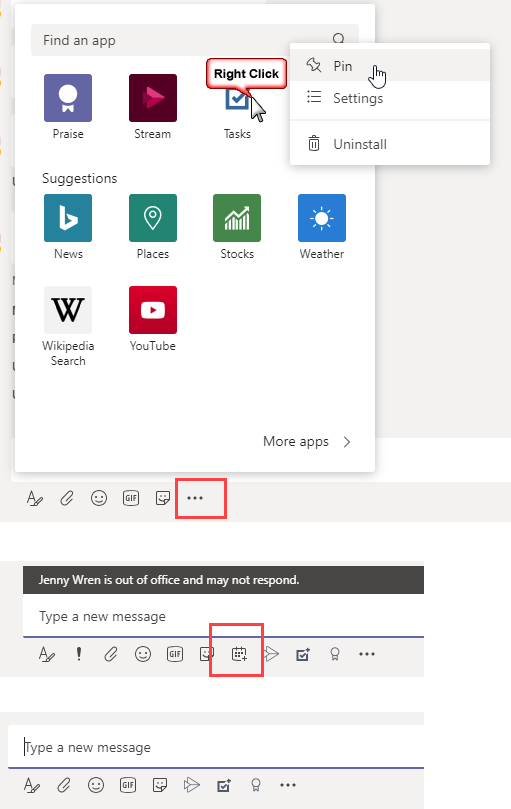This screenshot has width=511, height=809.
Task: Click the Attach paperclip in the bottom-most toolbar
Action: point(63,785)
